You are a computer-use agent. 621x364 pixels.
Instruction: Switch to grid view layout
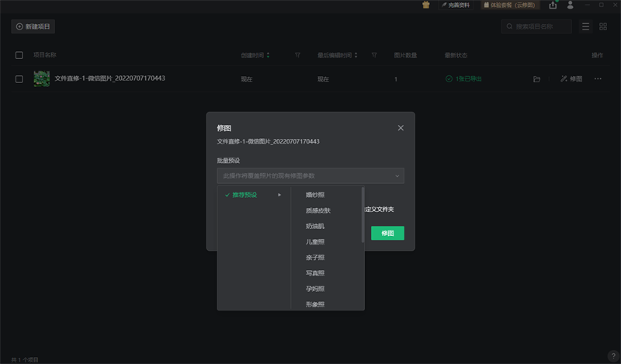pos(603,26)
